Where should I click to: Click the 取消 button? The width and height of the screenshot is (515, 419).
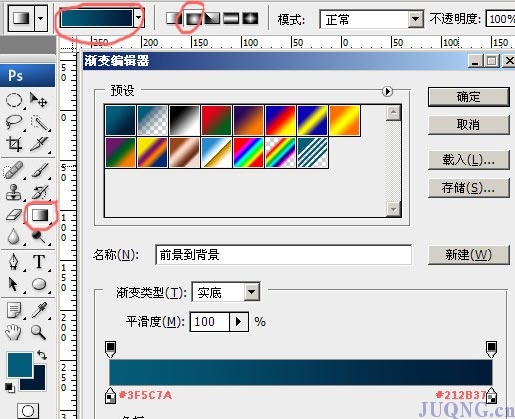point(469,125)
